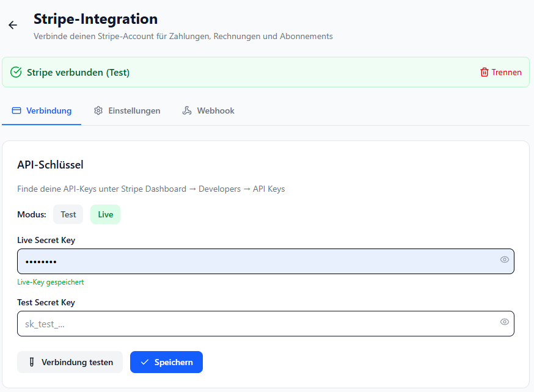Click the webhook icon on Webhook tab

187,111
